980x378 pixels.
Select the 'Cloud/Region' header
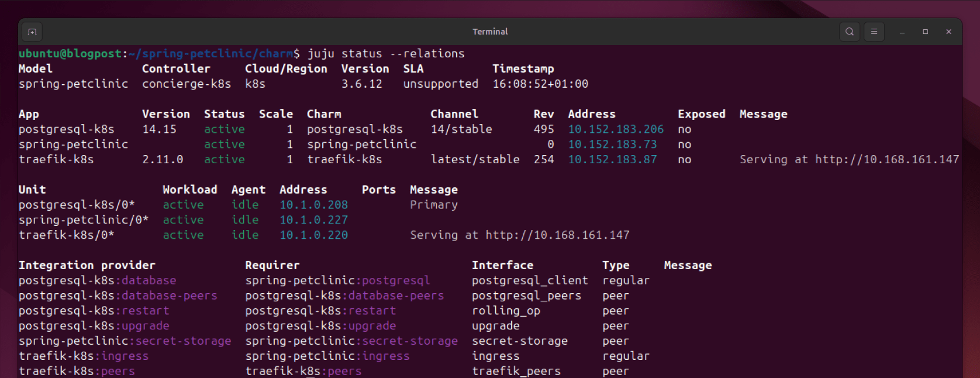(286, 69)
